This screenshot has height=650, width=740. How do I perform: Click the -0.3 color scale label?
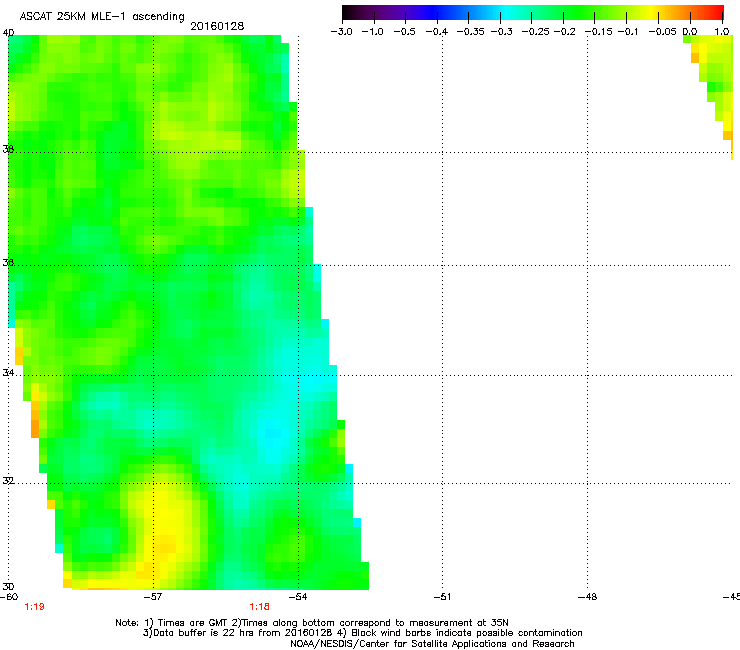coord(502,32)
